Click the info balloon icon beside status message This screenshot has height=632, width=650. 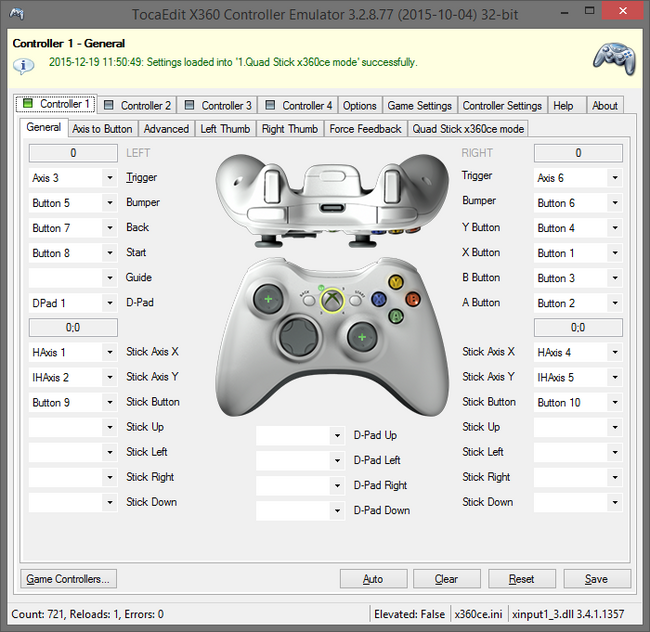coord(23,65)
